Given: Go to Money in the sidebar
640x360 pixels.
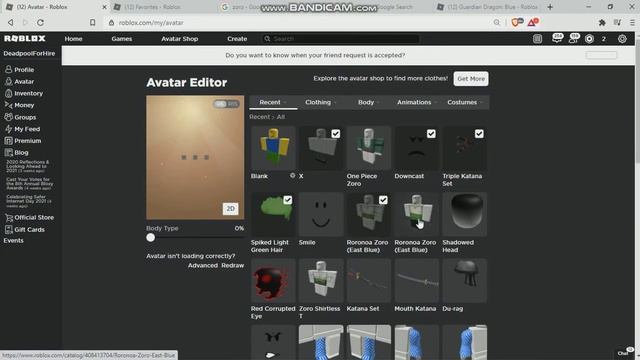Looking at the screenshot, I should click(x=19, y=105).
